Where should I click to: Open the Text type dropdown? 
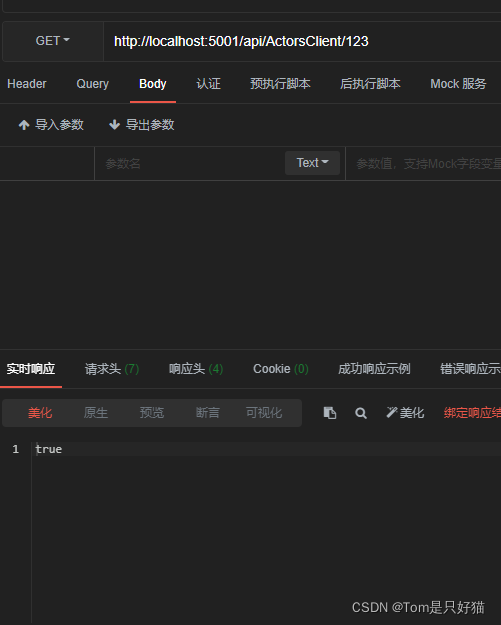click(x=312, y=163)
